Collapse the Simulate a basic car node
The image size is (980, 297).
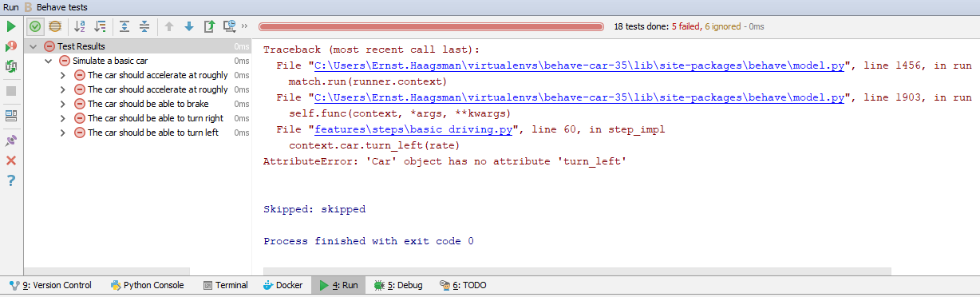49,61
